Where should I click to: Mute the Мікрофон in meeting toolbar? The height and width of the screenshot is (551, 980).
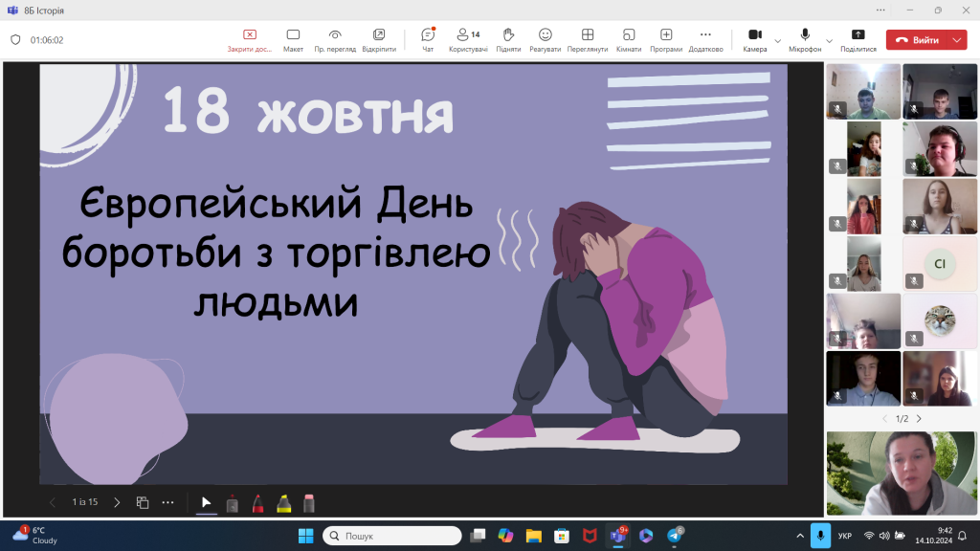pyautogui.click(x=804, y=36)
